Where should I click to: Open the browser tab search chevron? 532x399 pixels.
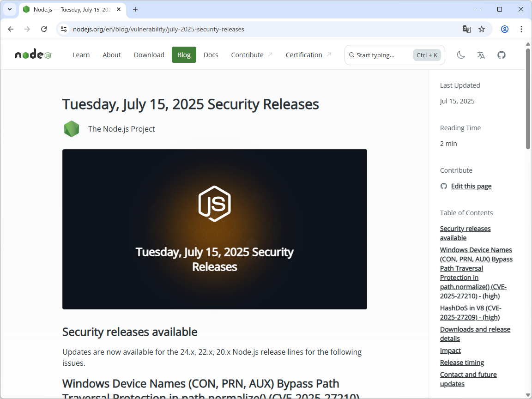tap(9, 9)
